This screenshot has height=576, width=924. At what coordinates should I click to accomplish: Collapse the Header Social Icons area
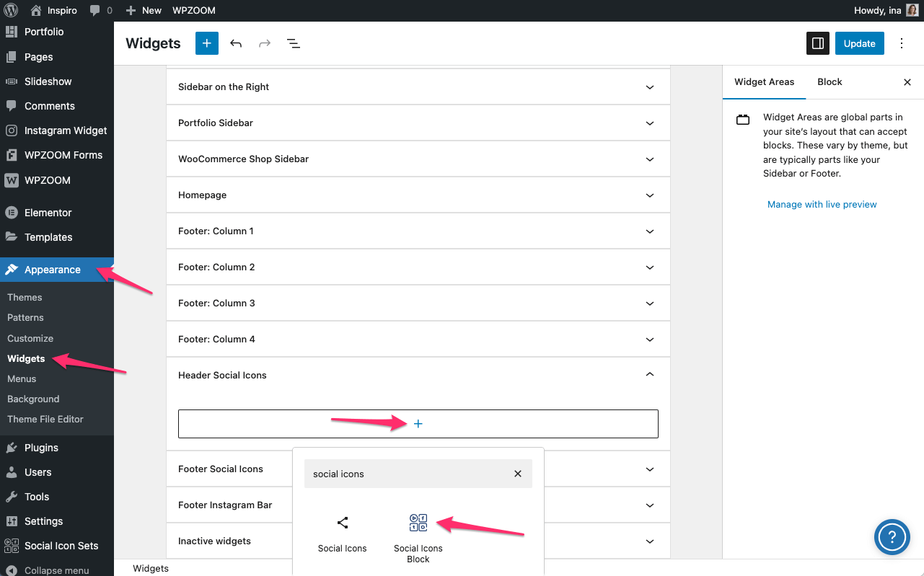coord(418,375)
